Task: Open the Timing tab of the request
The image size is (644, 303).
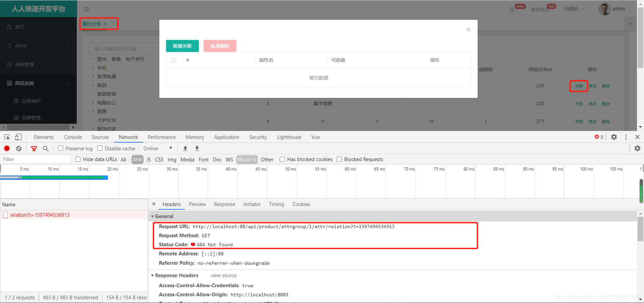Action: coord(276,204)
